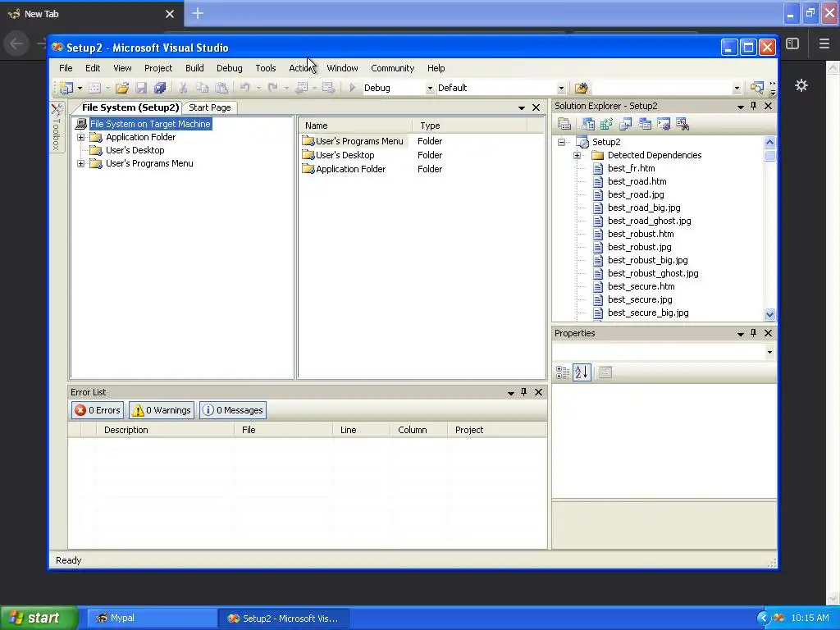Toggle the 0 Messages filter button

pos(233,410)
